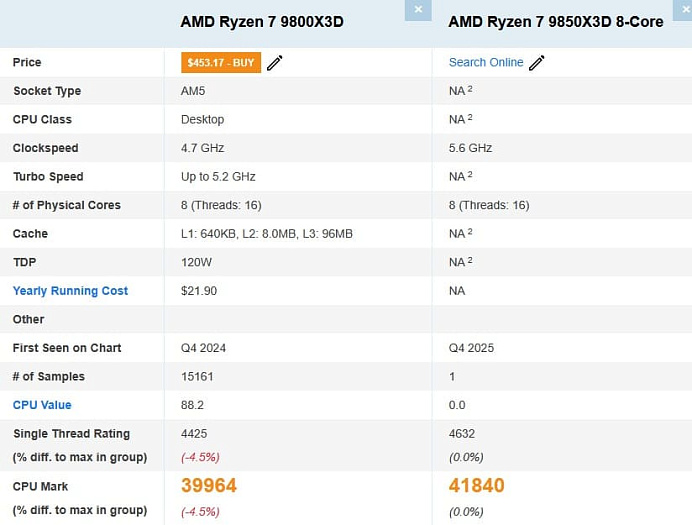Click the 15161 samples value
The width and height of the screenshot is (692, 525).
[x=197, y=377]
